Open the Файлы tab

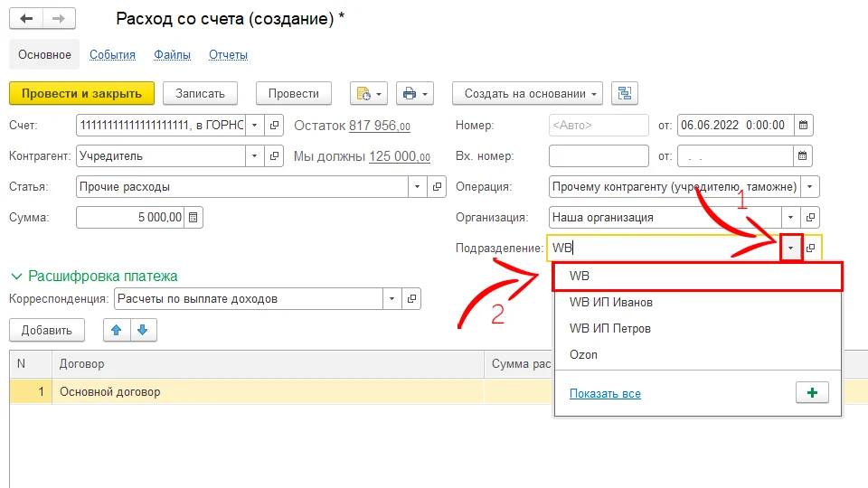(x=172, y=55)
